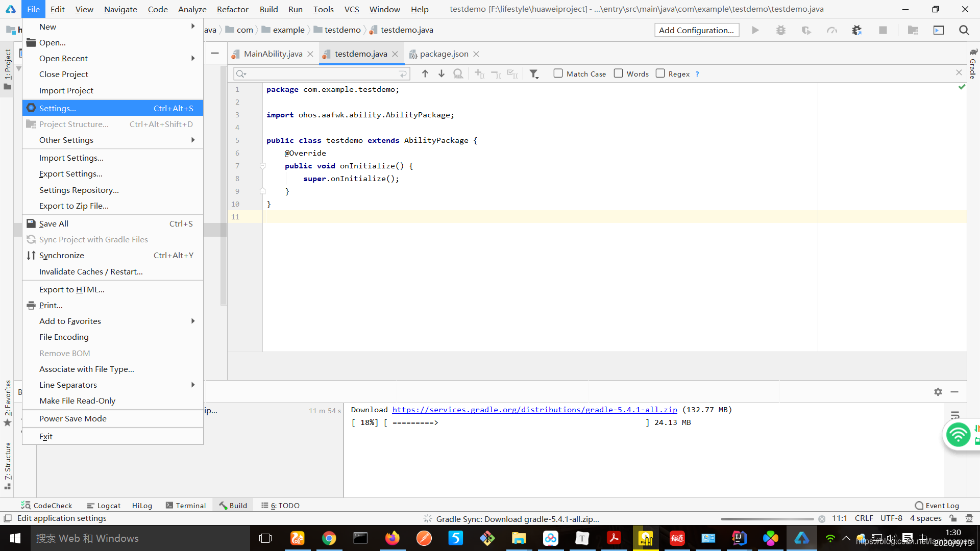This screenshot has height=551, width=980.
Task: Change UTF-8 encoding in status bar
Action: coord(891,518)
